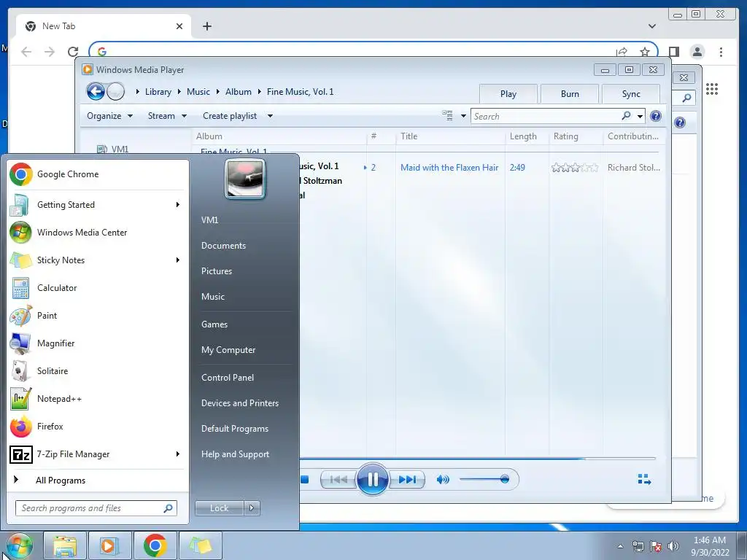Open Help and Support
This screenshot has width=747, height=560.
coord(236,454)
